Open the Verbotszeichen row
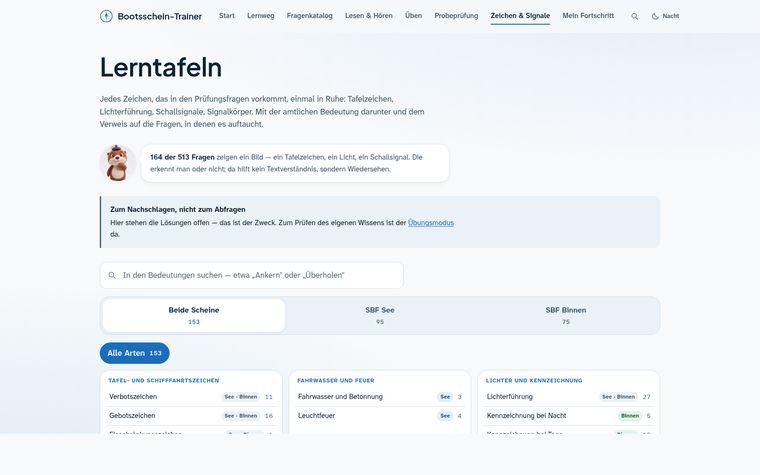The height and width of the screenshot is (475, 760). [191, 397]
